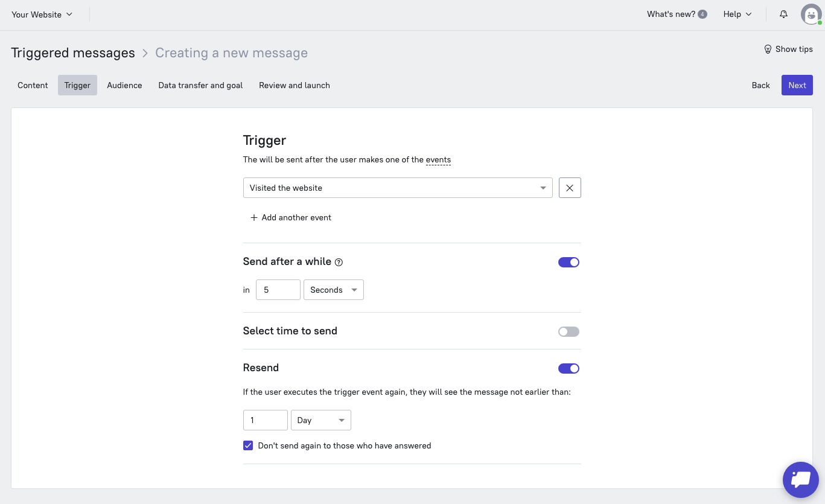This screenshot has width=825, height=504.
Task: Click the Creating a new message title
Action: click(x=231, y=53)
